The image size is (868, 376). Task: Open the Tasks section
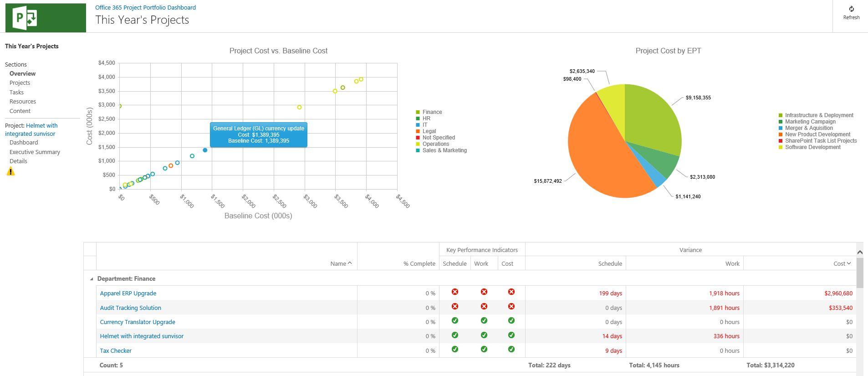(16, 92)
